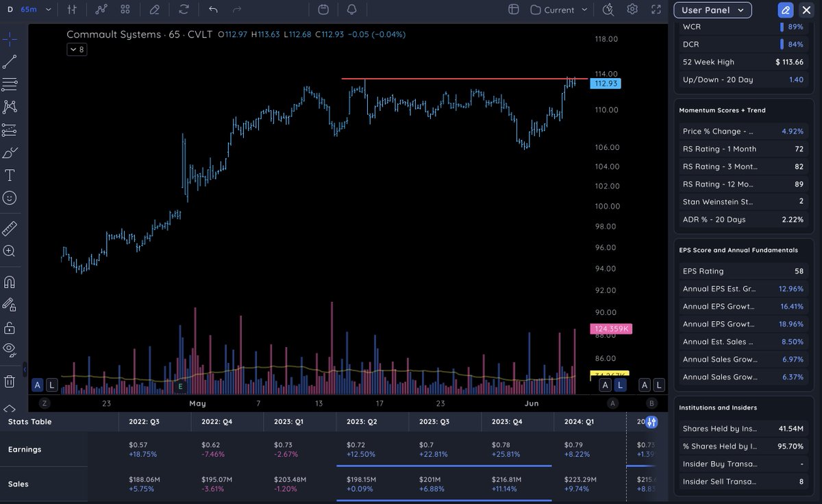Viewport: 822px width, 504px height.
Task: Click the trash icon to remove drawings
Action: (x=10, y=380)
